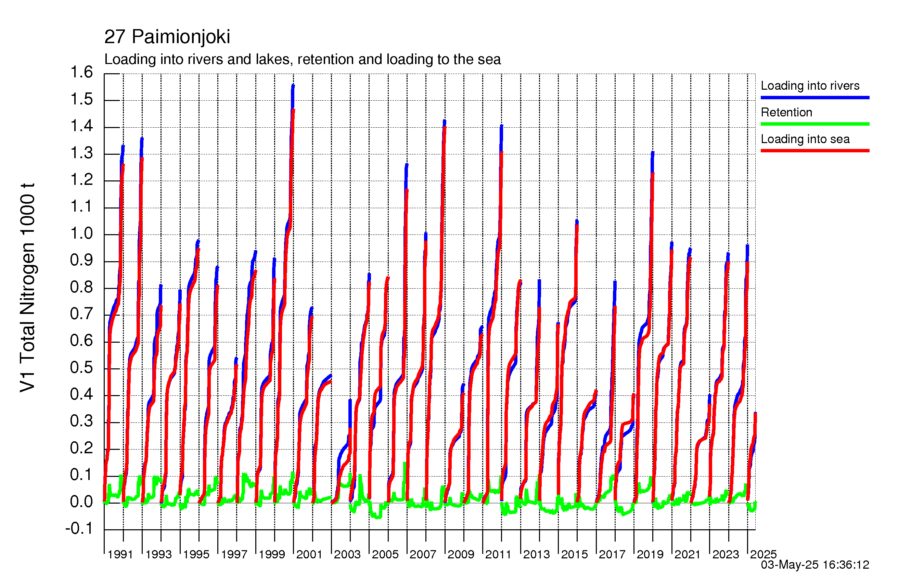Click the y-axis value 1.4
The image size is (924, 582).
pyautogui.click(x=81, y=126)
